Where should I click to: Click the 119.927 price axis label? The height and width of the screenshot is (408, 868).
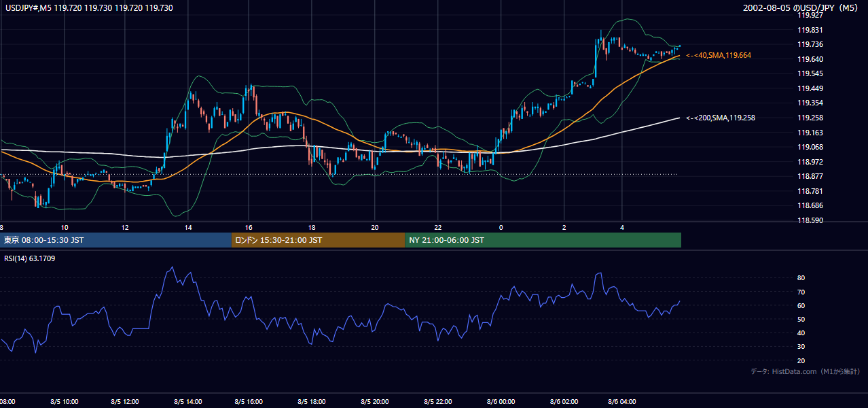tap(810, 15)
